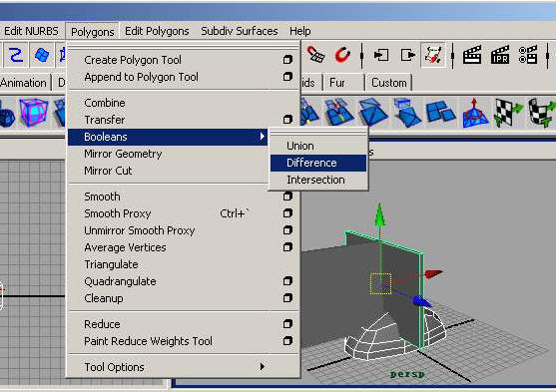The width and height of the screenshot is (556, 392).
Task: Open Average Vertices options box
Action: pos(287,247)
